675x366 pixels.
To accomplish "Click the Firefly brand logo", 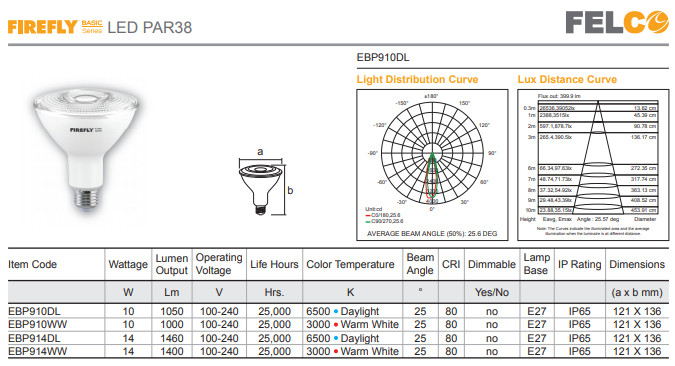I will (56, 27).
